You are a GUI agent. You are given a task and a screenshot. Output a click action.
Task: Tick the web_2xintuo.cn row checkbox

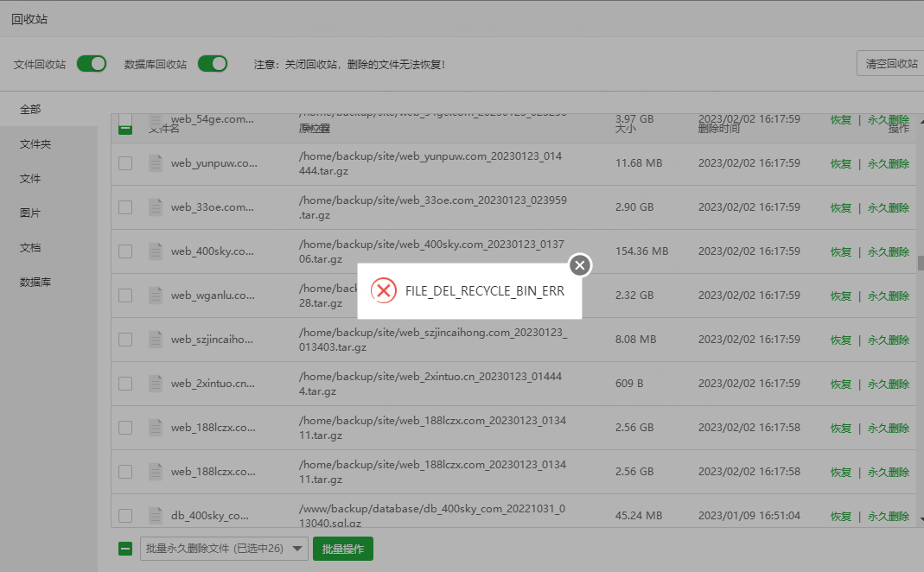pos(125,383)
